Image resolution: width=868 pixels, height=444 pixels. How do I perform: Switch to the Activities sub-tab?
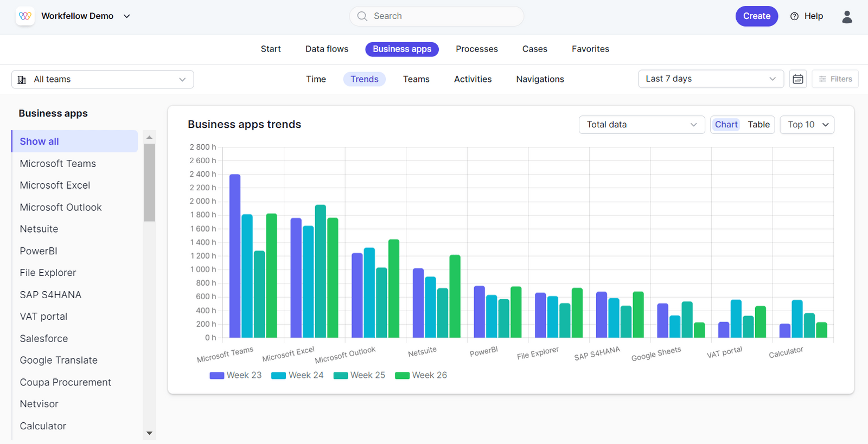[x=473, y=79]
